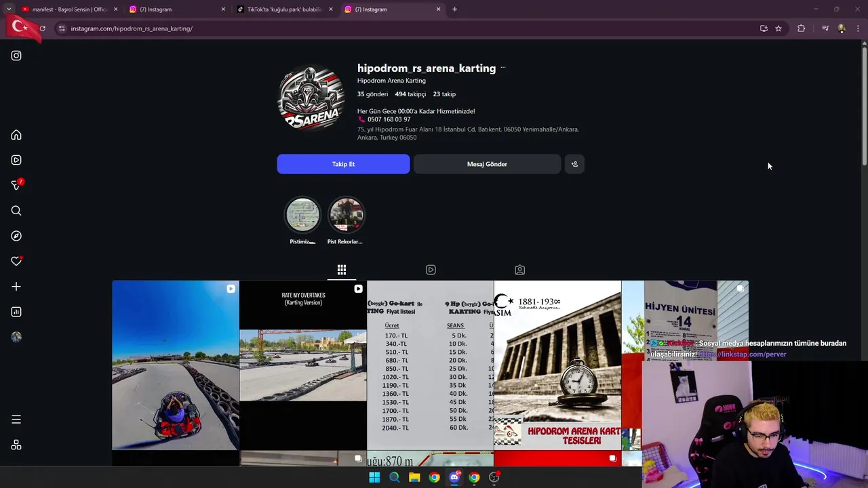868x488 pixels.
Task: Open Instagram Search in the sidebar
Action: [16, 211]
